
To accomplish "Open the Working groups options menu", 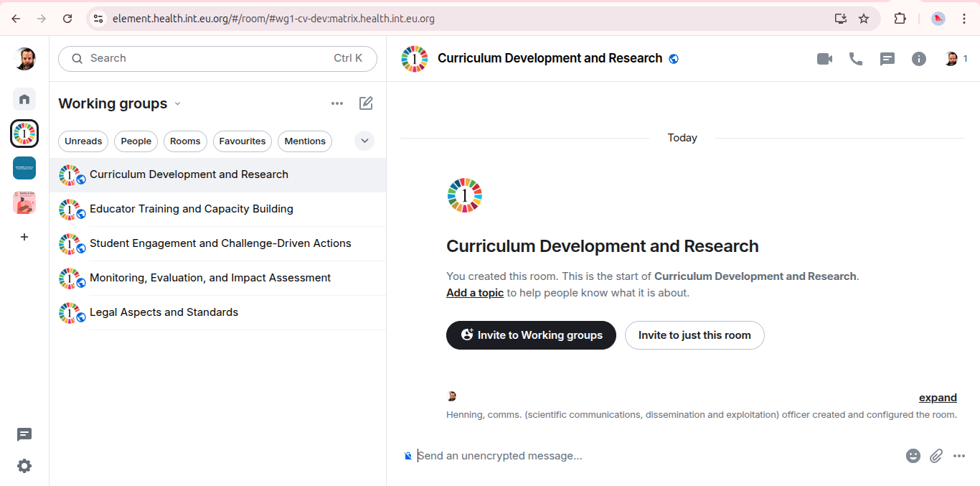I will coord(337,103).
